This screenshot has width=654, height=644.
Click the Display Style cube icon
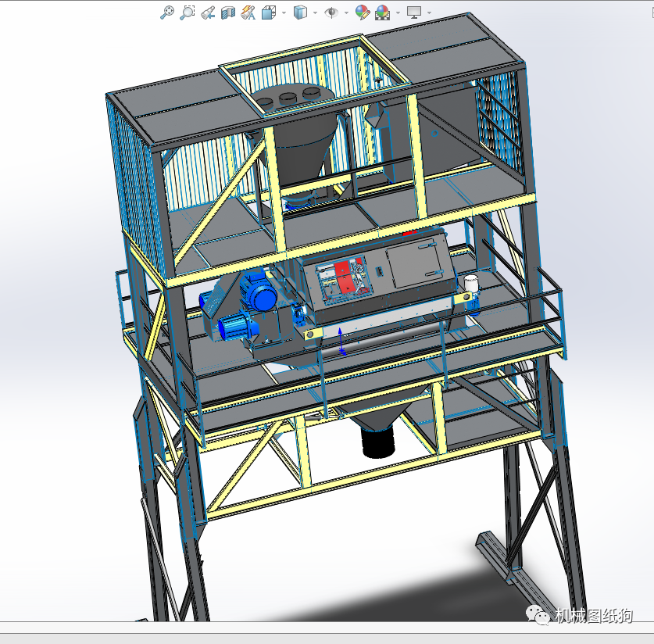(x=300, y=13)
